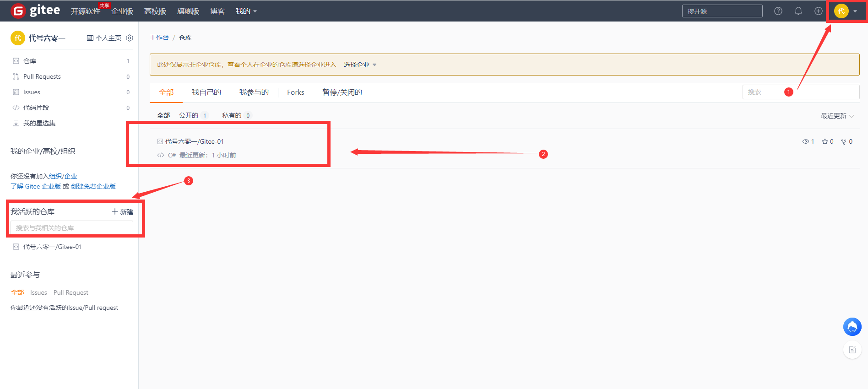Click the username 代号六零一 in sidebar

[47, 38]
